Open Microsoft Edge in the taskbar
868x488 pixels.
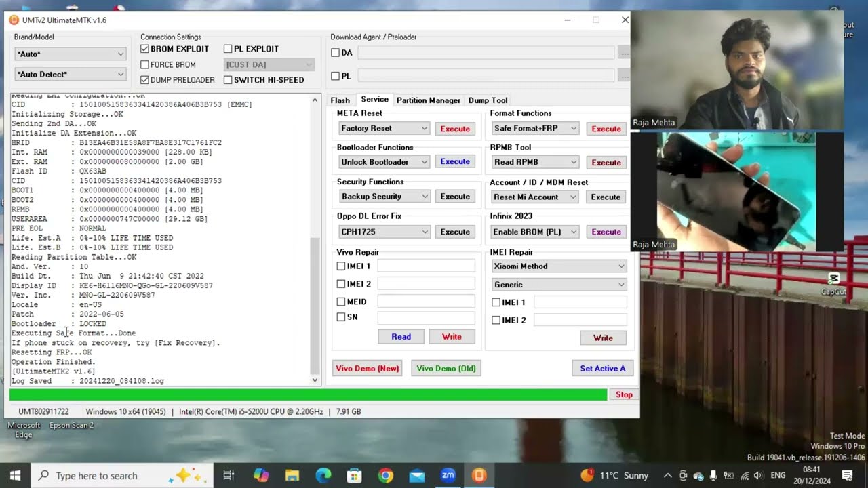click(x=323, y=475)
